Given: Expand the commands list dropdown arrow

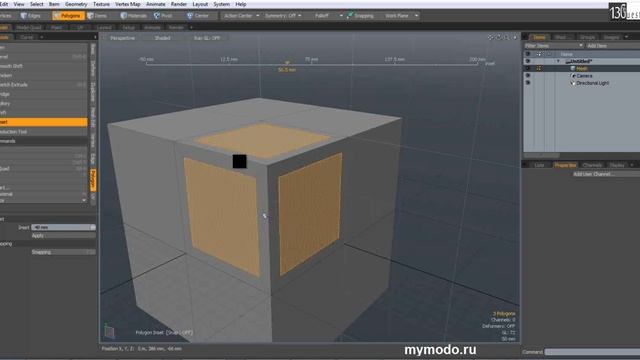Looking at the screenshot, I should [x=84, y=200].
